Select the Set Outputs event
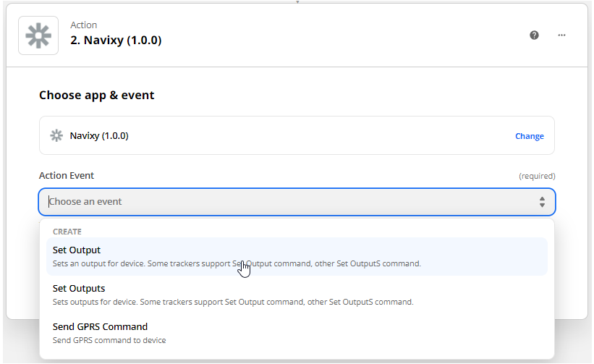 pyautogui.click(x=297, y=295)
